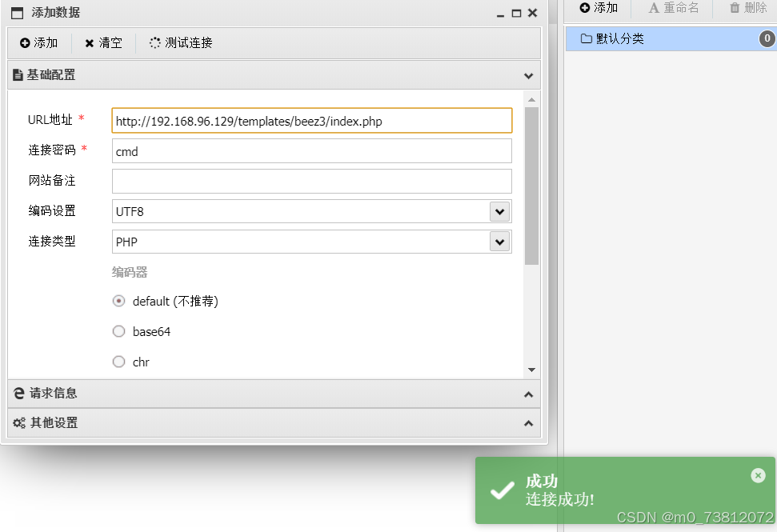Click the folder icon beside 默认分类

(587, 38)
